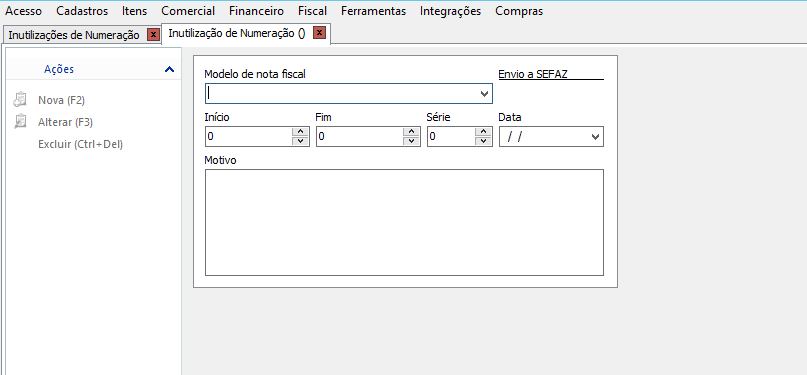Open the Data calendar dropdown arrow
This screenshot has width=807, height=375.
click(595, 137)
